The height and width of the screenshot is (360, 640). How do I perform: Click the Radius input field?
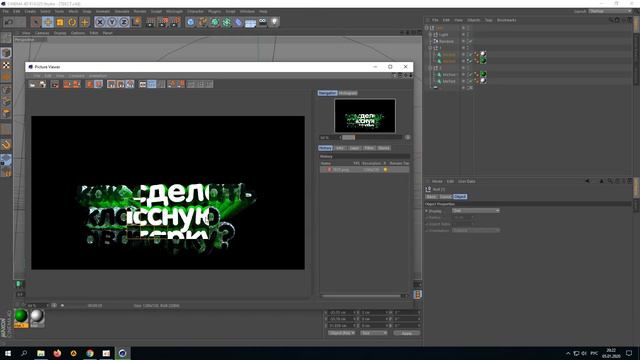point(464,217)
